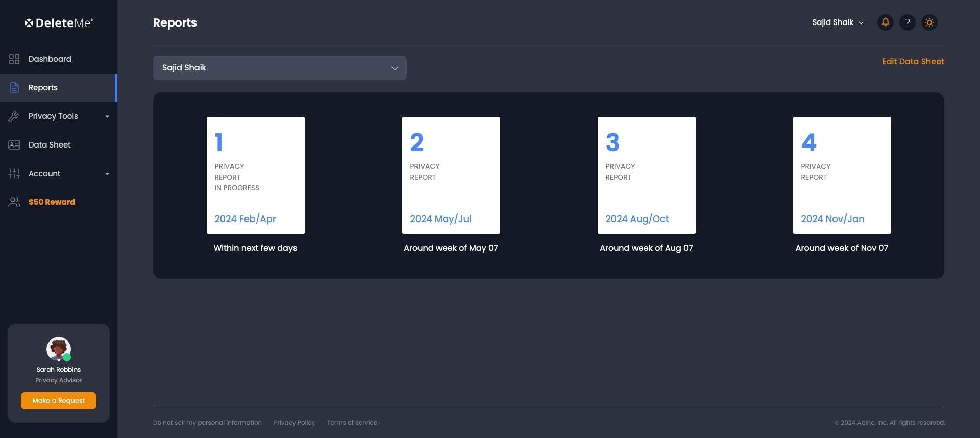Open privacy report 1 in progress
Screen dimensions: 980x438
[255, 175]
